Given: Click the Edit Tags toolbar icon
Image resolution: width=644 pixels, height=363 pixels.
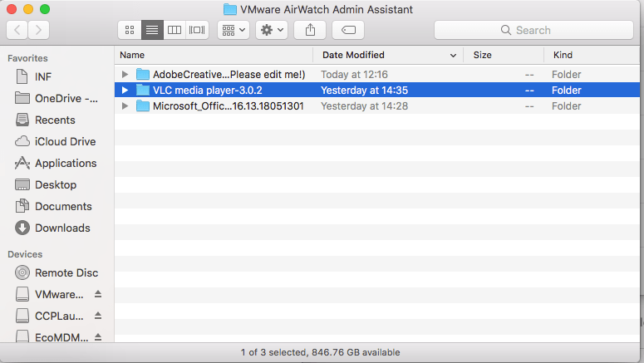Looking at the screenshot, I should tap(348, 30).
